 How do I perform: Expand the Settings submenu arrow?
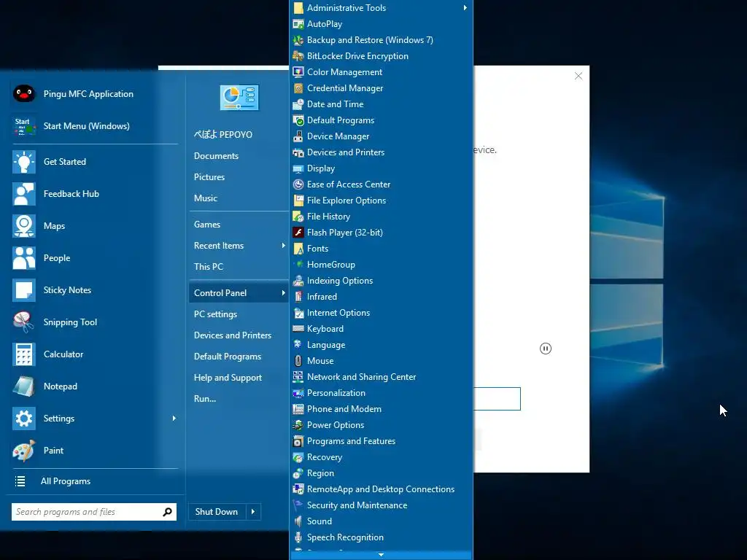[x=174, y=419]
